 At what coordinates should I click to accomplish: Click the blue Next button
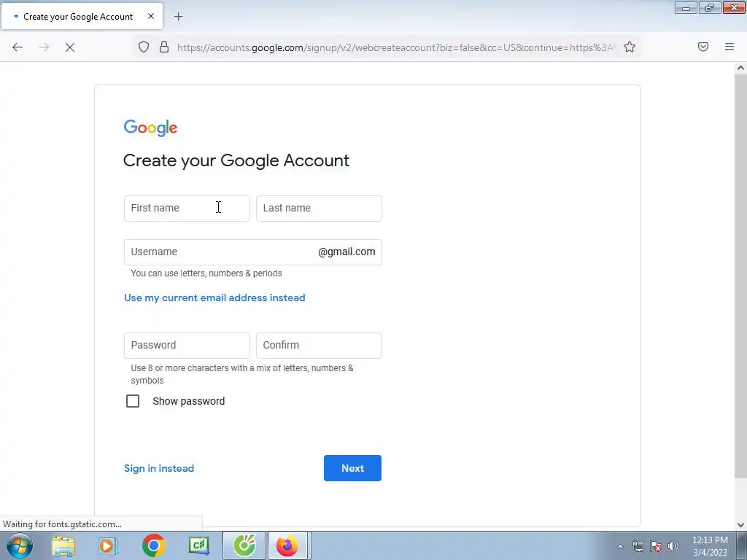352,468
